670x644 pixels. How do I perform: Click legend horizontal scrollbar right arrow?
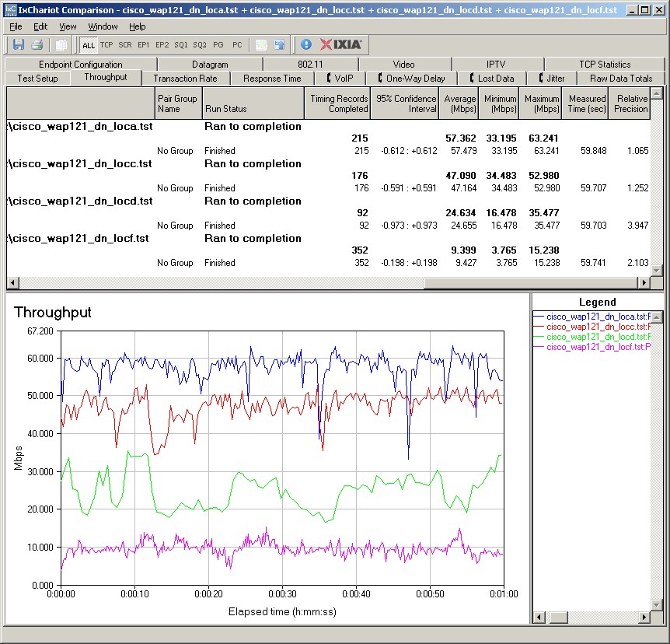tap(645, 618)
